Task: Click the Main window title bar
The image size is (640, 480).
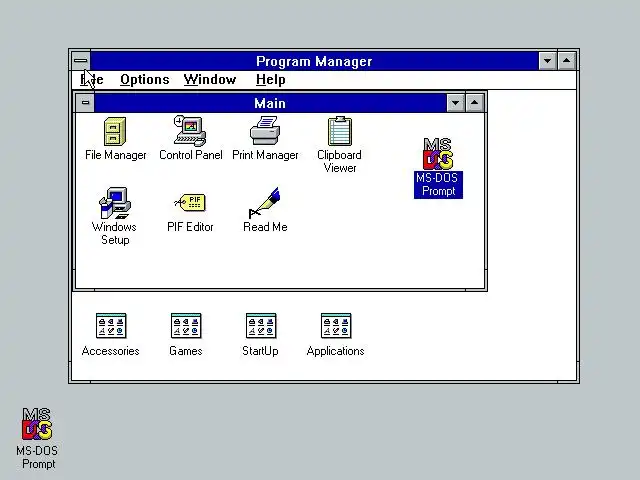Action: pyautogui.click(x=270, y=103)
